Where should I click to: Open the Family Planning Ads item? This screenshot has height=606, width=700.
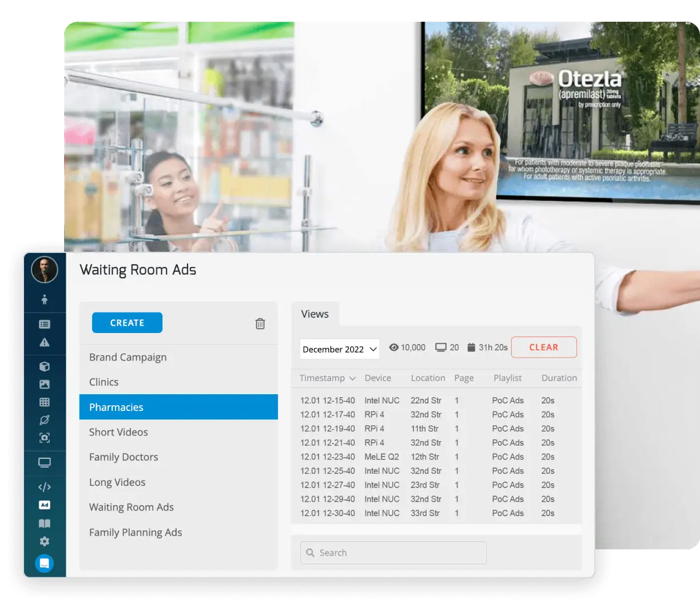coord(136,532)
